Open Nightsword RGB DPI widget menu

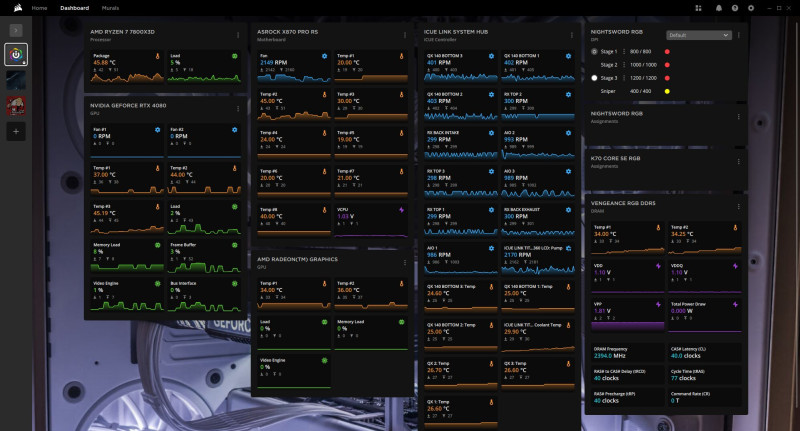tap(738, 35)
